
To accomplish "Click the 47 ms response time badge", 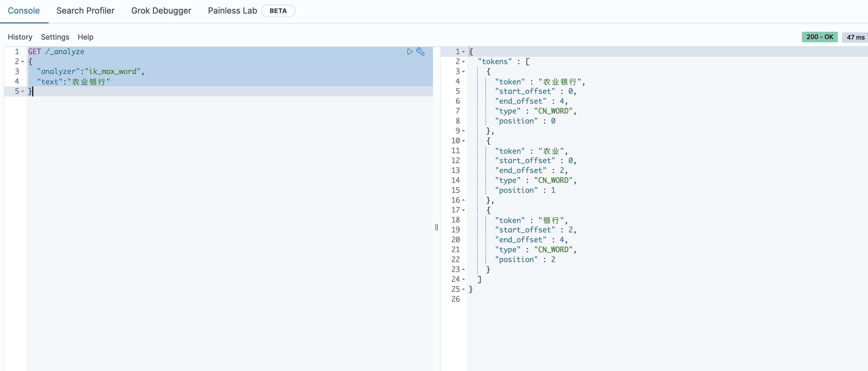I will pos(855,38).
